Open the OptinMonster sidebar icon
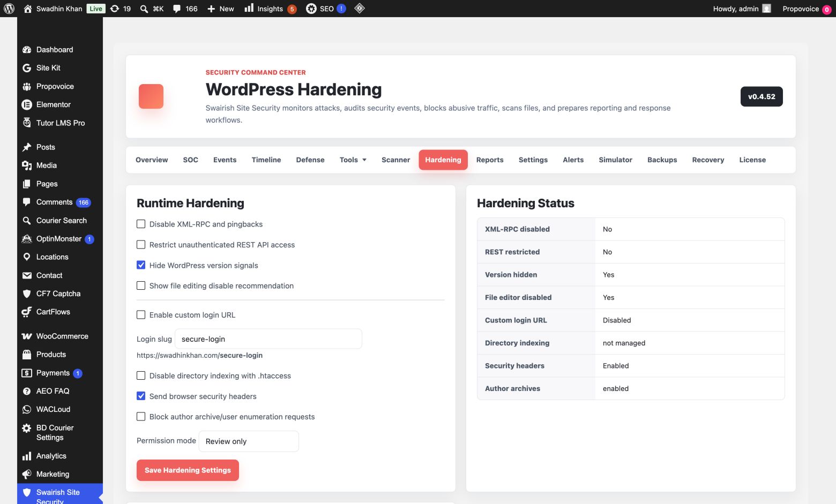This screenshot has height=504, width=836. click(x=27, y=239)
